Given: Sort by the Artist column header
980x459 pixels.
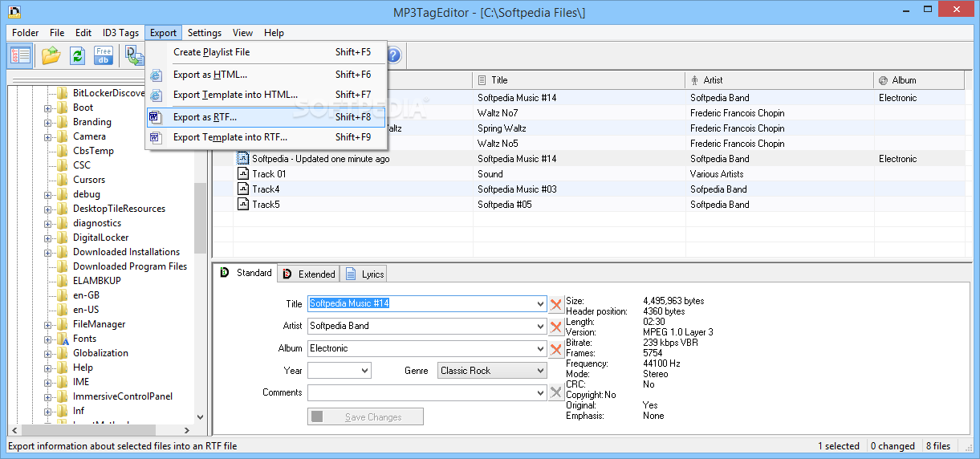Looking at the screenshot, I should 779,80.
